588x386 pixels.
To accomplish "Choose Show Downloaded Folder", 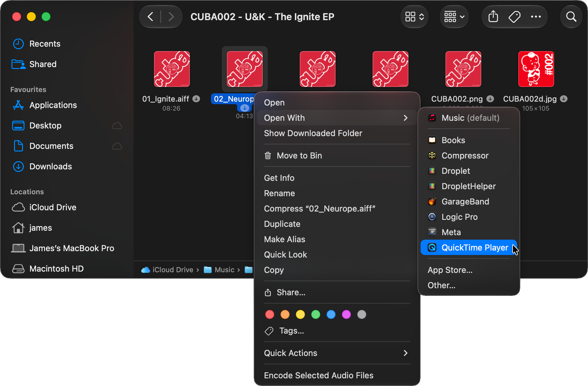I will (x=337, y=133).
